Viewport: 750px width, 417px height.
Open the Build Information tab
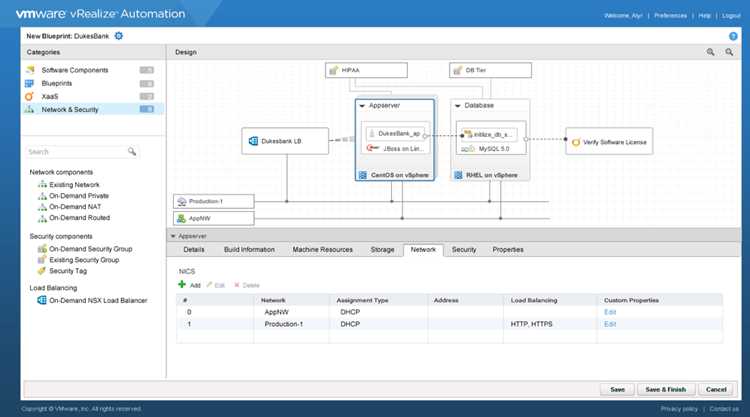click(x=249, y=250)
